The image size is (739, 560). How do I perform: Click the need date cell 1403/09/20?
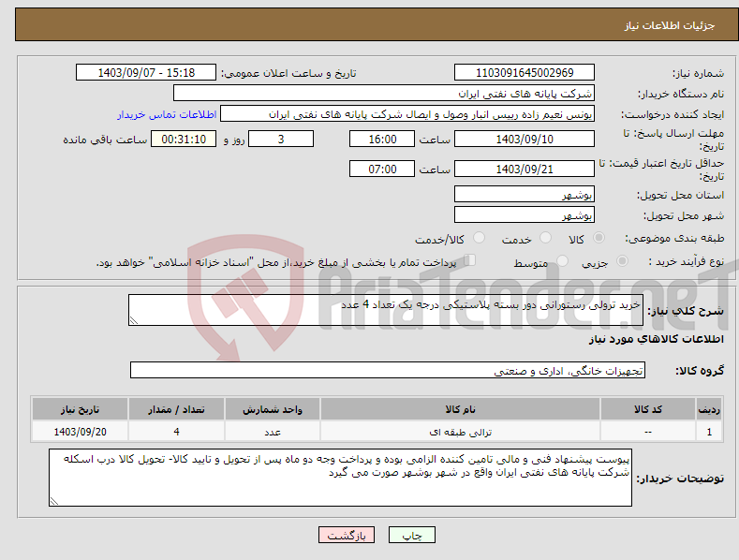81,432
